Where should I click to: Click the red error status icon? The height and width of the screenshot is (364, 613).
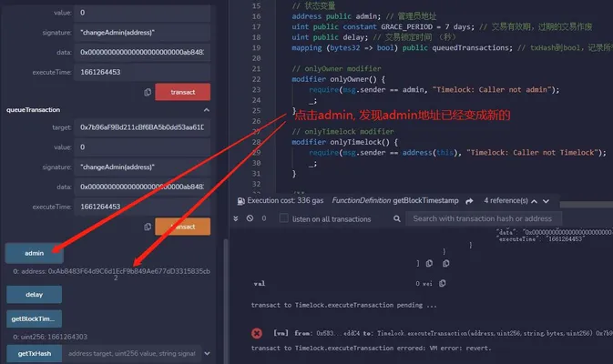[257, 333]
